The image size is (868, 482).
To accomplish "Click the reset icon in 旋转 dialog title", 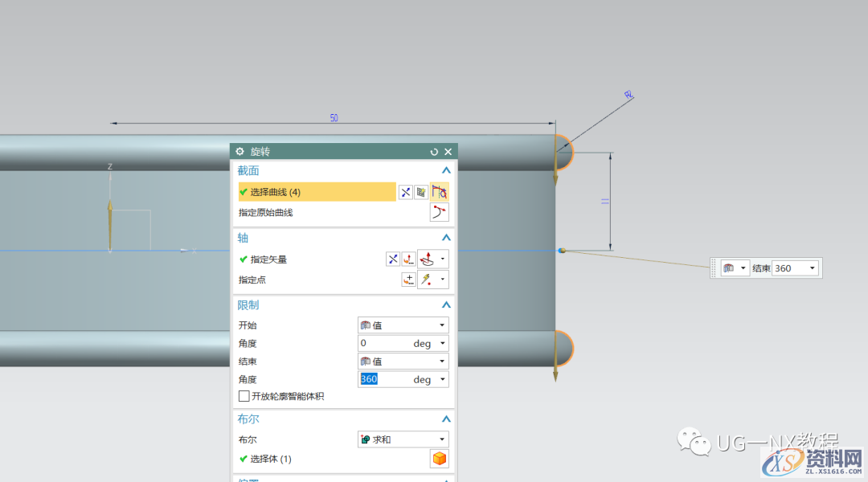I will point(434,151).
